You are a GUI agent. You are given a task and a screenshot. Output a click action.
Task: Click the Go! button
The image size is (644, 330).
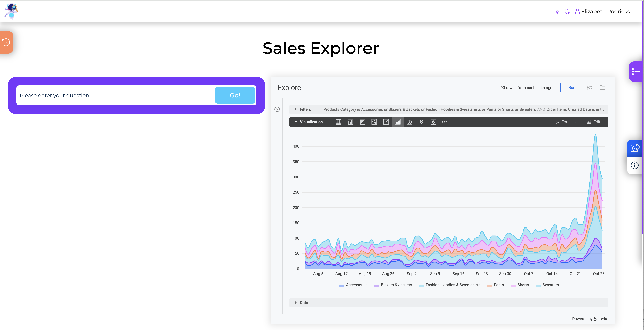(x=235, y=95)
